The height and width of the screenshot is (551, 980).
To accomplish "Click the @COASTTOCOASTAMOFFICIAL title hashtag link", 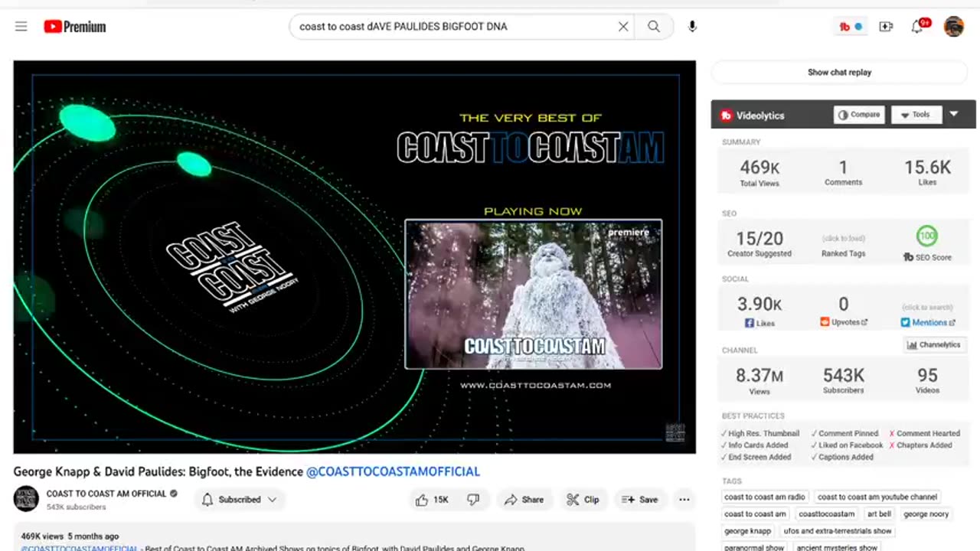I will pyautogui.click(x=393, y=471).
